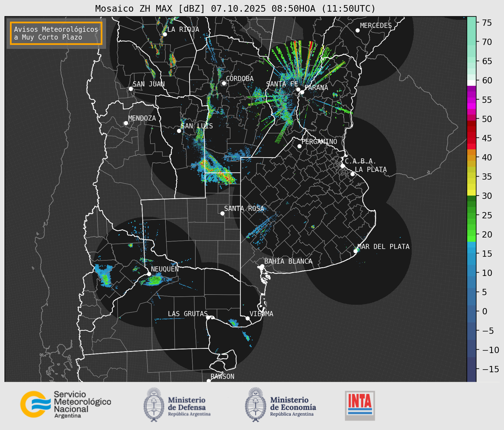Screen dimensions: 504x430
Task: Click the La Rioja city marker
Action: tap(165, 34)
